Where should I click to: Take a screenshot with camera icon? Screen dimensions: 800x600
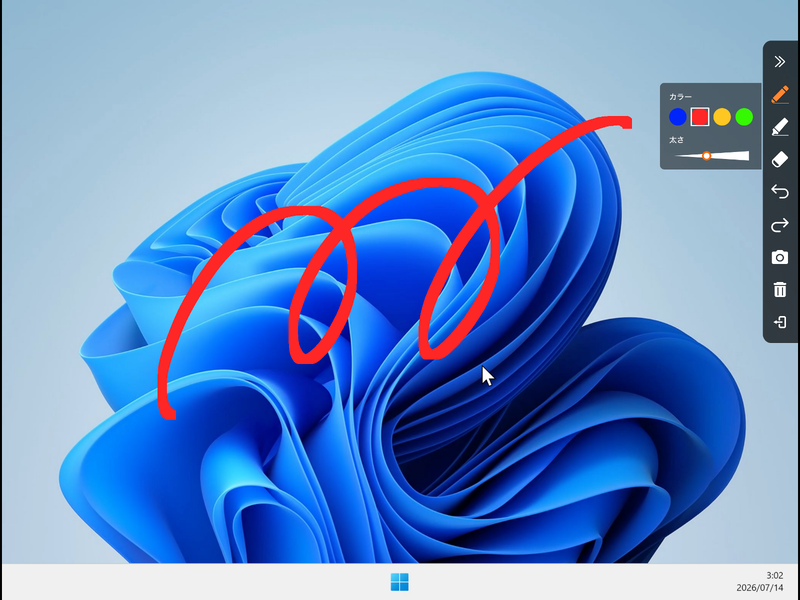780,257
